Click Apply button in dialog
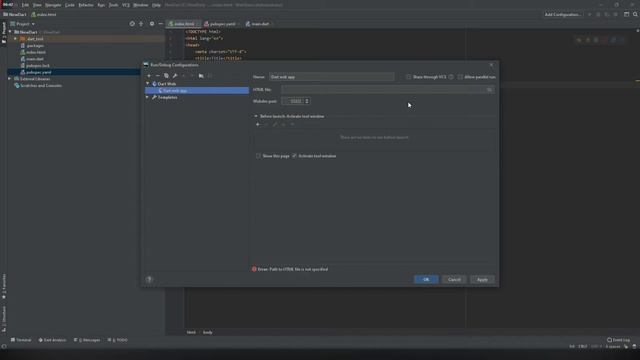 tap(482, 280)
